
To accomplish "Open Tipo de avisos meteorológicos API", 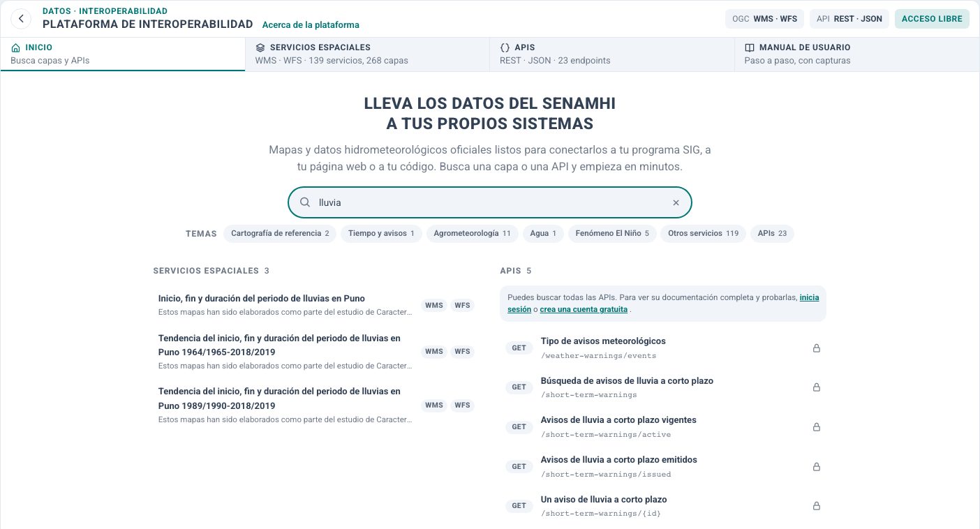I will (x=663, y=348).
